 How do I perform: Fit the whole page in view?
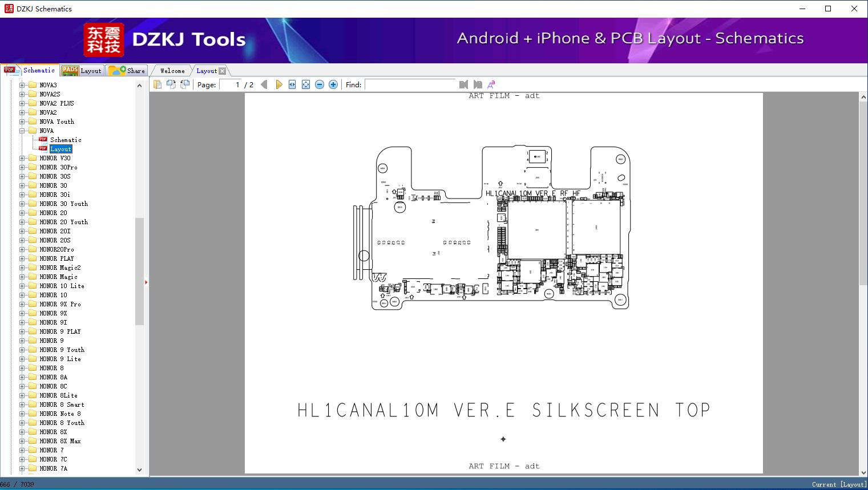click(306, 84)
